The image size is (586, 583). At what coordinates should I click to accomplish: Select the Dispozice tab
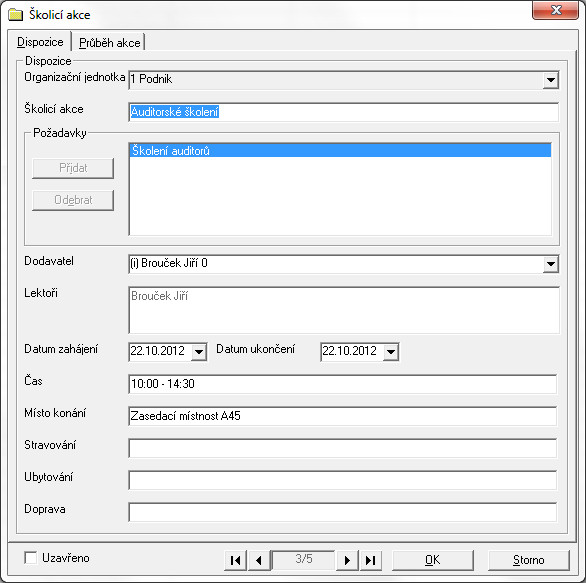pyautogui.click(x=40, y=42)
